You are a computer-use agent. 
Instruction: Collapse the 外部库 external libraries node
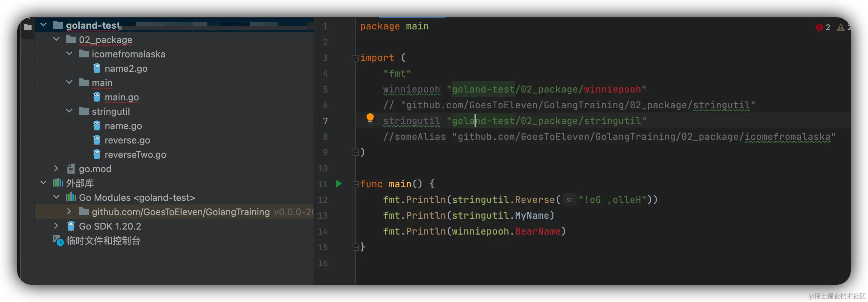tap(43, 183)
